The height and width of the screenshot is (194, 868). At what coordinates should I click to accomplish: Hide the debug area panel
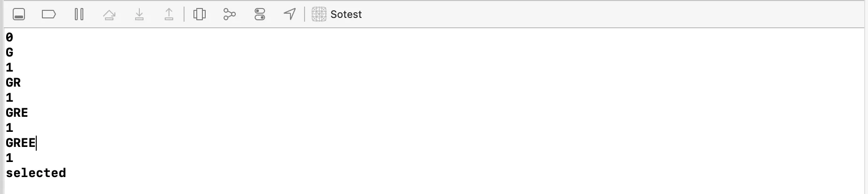(19, 14)
